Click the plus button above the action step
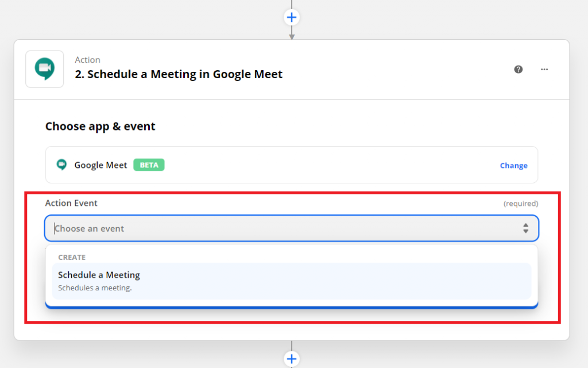Viewport: 588px width, 368px height. pos(292,17)
